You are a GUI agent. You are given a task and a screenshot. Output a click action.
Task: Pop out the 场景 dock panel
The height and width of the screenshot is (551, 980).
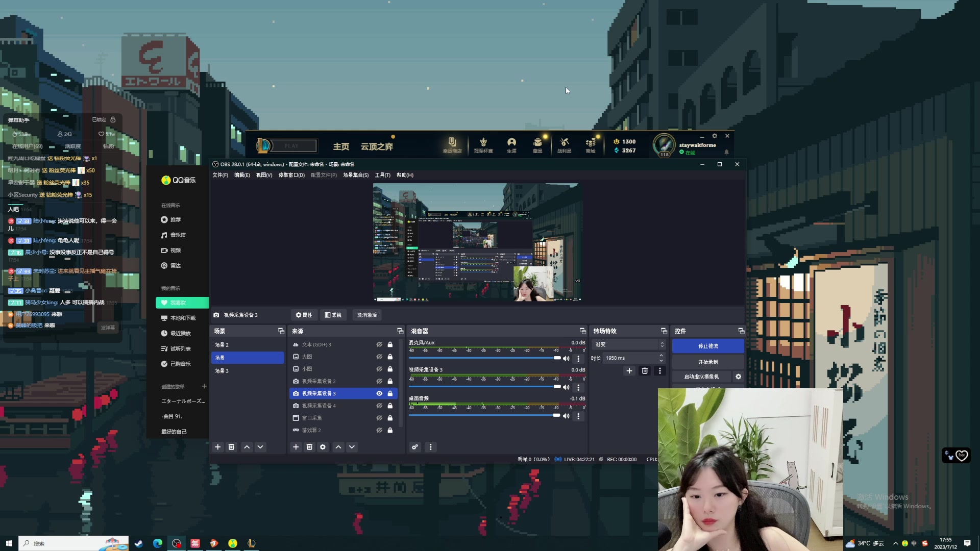click(281, 331)
